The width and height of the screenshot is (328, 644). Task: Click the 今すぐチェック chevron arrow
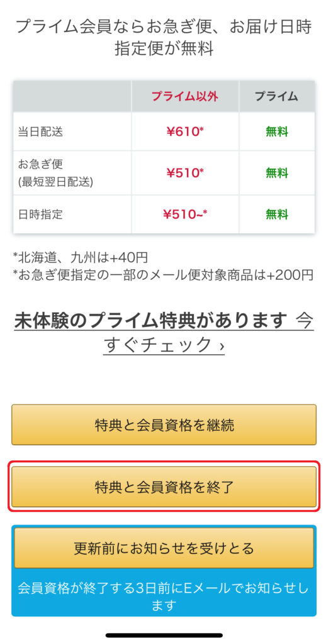[x=222, y=347]
